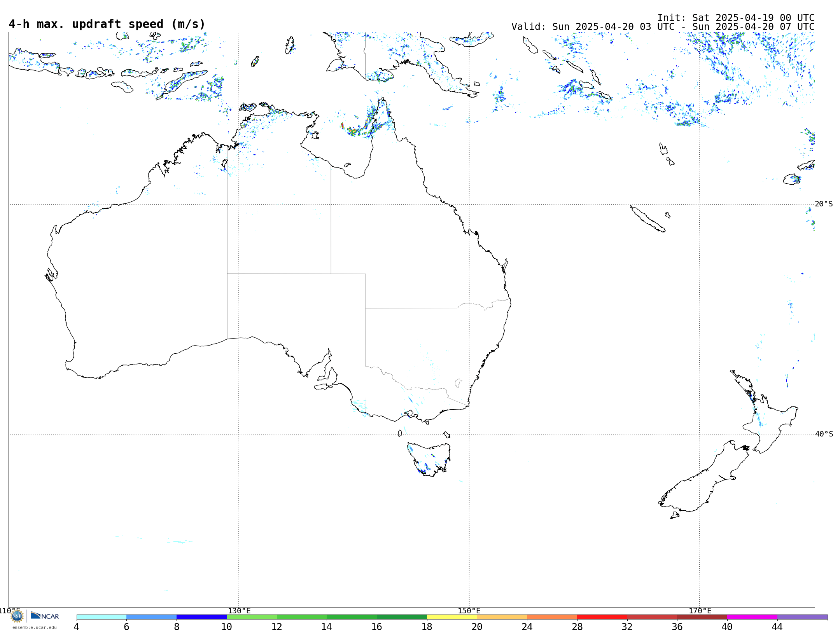This screenshot has height=632, width=840.
Task: Click the NCAR logo
Action: click(x=45, y=616)
